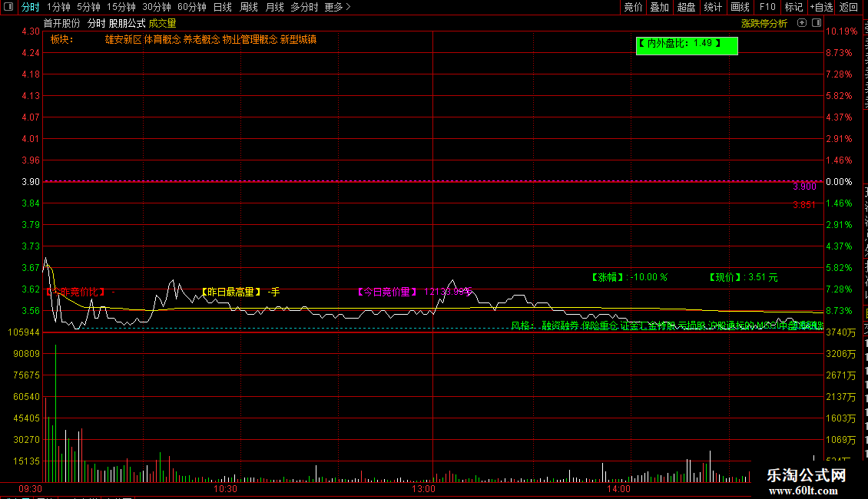The image size is (868, 499).
Task: Open the 涨跌停分析 limit analysis link
Action: [x=764, y=23]
